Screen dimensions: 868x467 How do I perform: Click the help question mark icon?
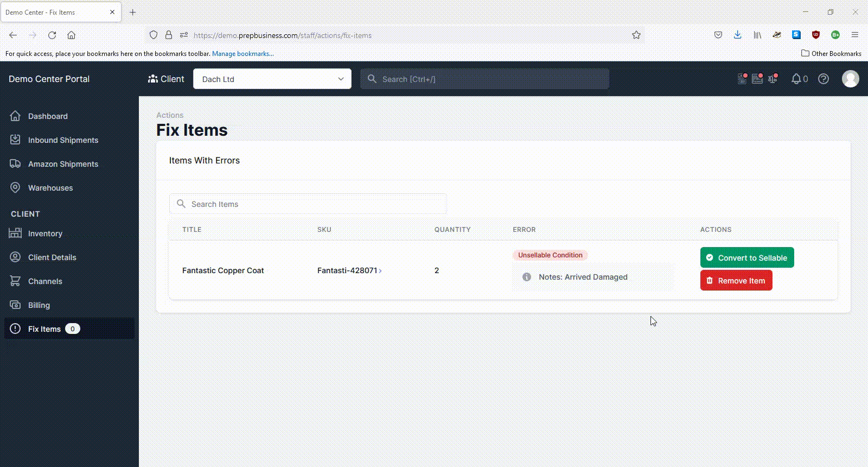click(824, 79)
